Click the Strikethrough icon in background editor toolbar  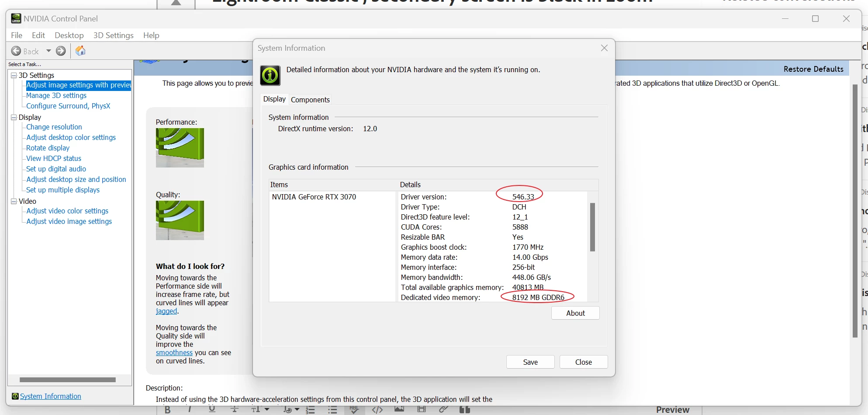[235, 410]
